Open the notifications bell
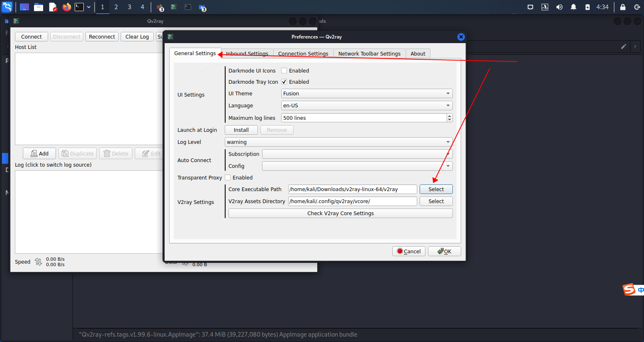This screenshot has height=342, width=644. tap(574, 7)
